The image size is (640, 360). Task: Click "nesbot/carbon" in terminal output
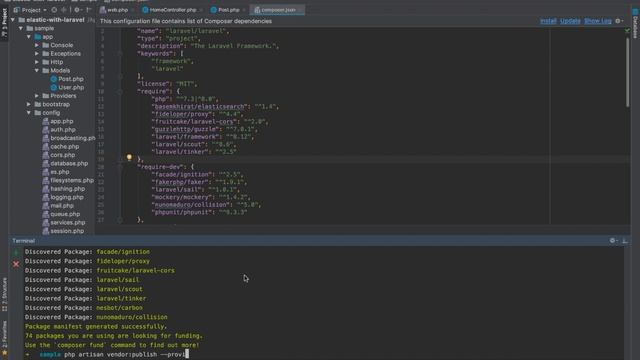120,308
